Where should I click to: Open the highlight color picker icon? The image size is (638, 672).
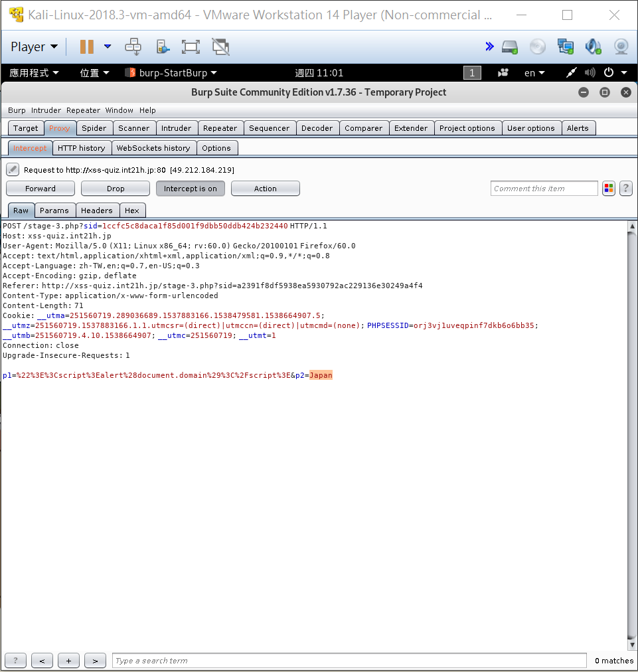(608, 189)
